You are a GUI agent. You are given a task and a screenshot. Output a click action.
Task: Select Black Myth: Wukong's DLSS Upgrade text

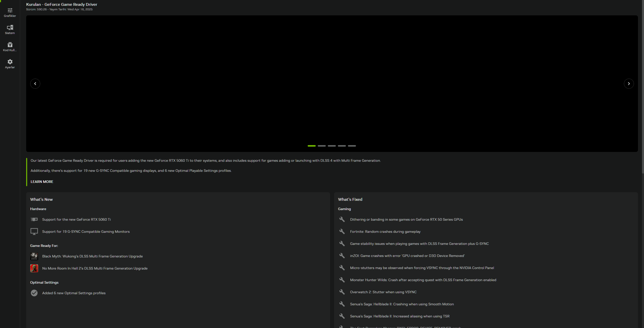(93, 256)
